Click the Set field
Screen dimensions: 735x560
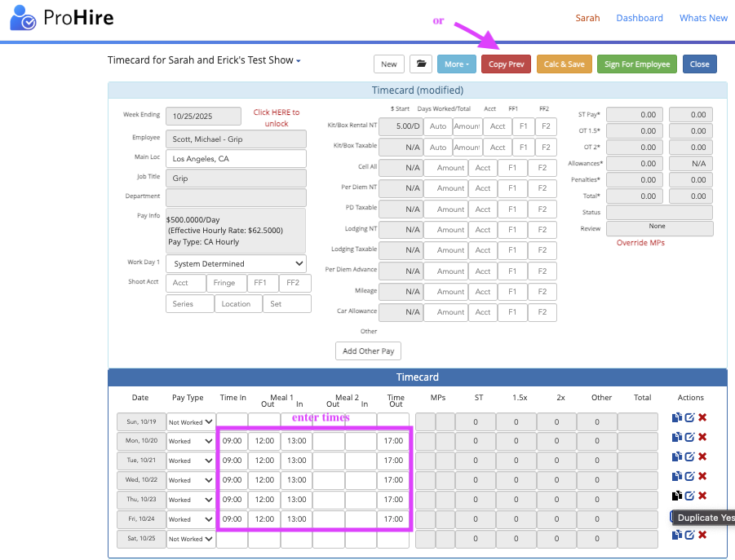click(287, 304)
